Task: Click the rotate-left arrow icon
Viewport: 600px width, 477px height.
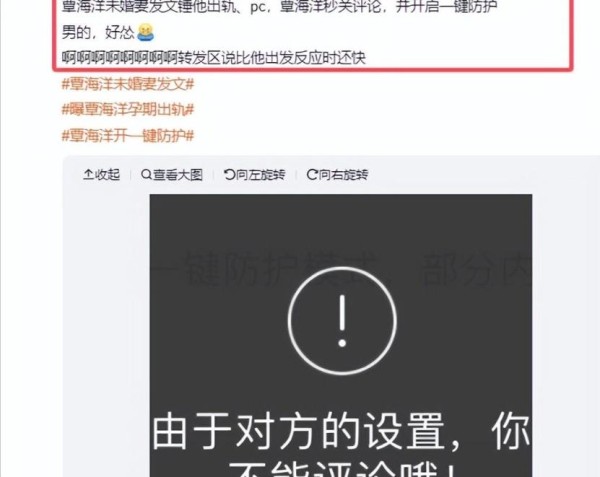Action: pyautogui.click(x=230, y=174)
